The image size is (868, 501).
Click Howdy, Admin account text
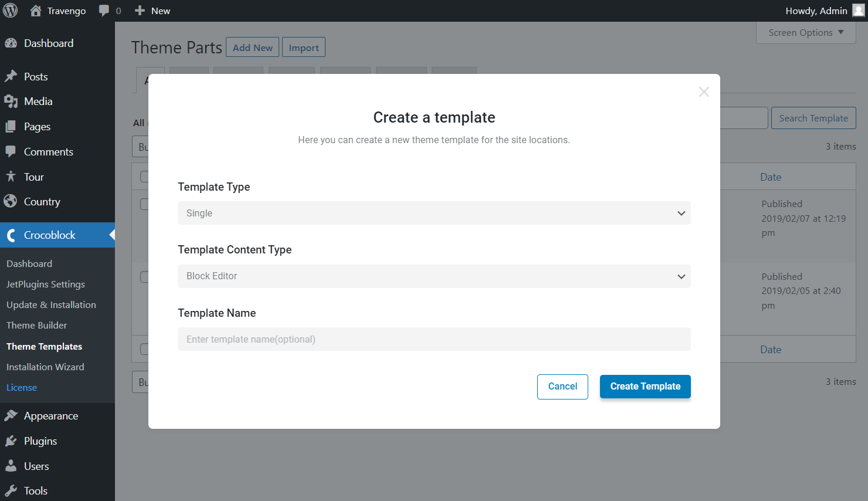(x=816, y=11)
